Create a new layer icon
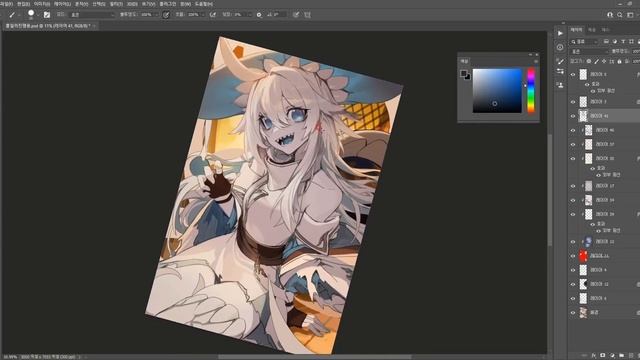The image size is (640, 360). [631, 356]
